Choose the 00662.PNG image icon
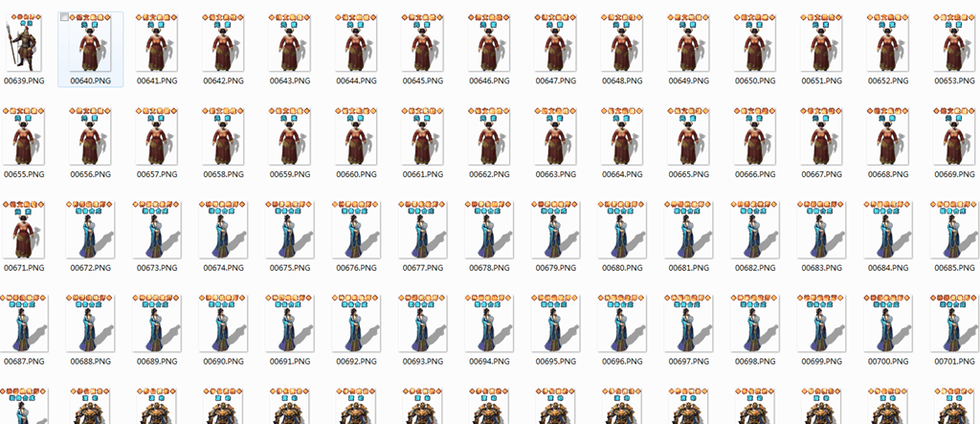 click(488, 138)
